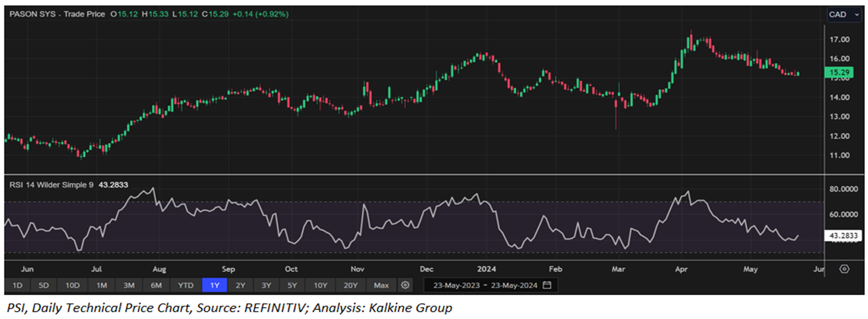Viewport: 868px width, 319px height.
Task: Select the 1M time range button
Action: pyautogui.click(x=101, y=286)
